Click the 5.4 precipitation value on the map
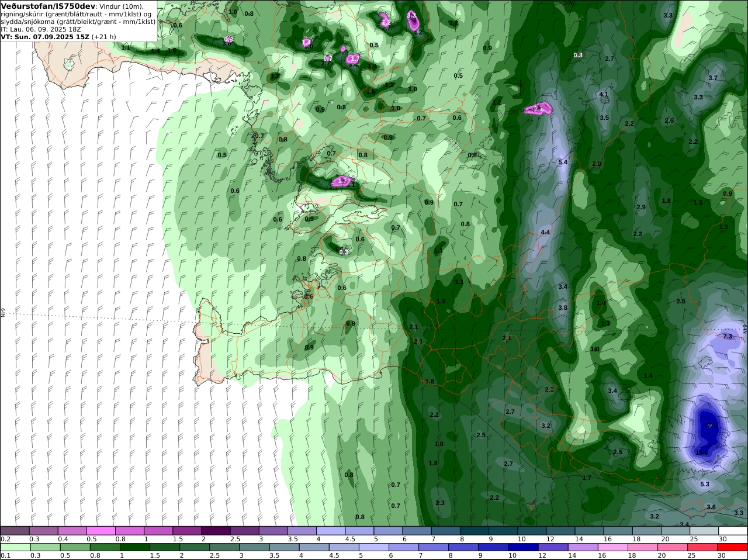The image size is (748, 560). click(x=563, y=162)
